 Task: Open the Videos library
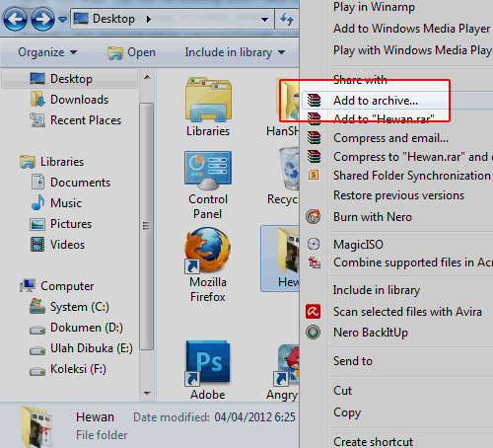point(57,245)
